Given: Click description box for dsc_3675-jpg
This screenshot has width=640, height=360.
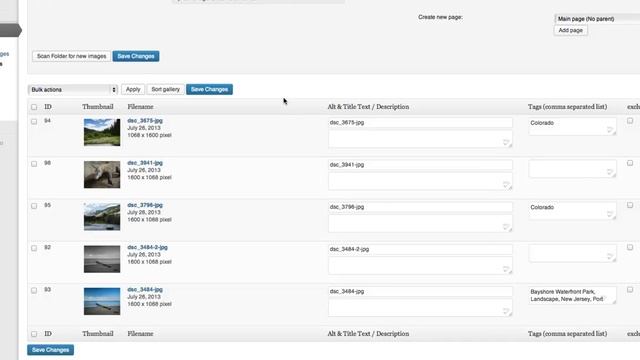Looking at the screenshot, I should click(x=420, y=139).
